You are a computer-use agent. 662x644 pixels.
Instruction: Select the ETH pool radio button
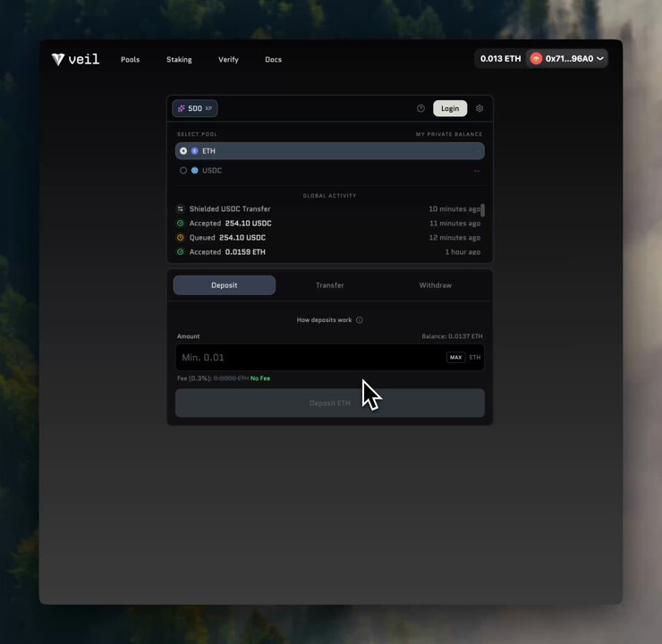pyautogui.click(x=183, y=150)
